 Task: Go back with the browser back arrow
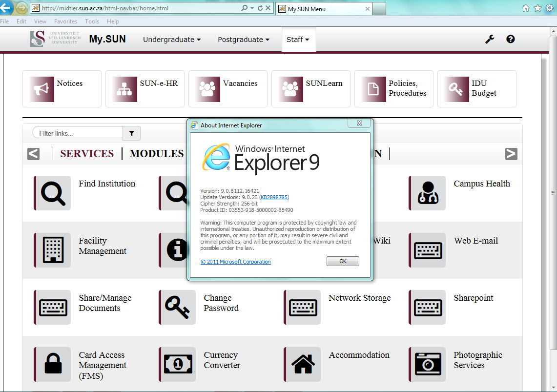pyautogui.click(x=6, y=7)
